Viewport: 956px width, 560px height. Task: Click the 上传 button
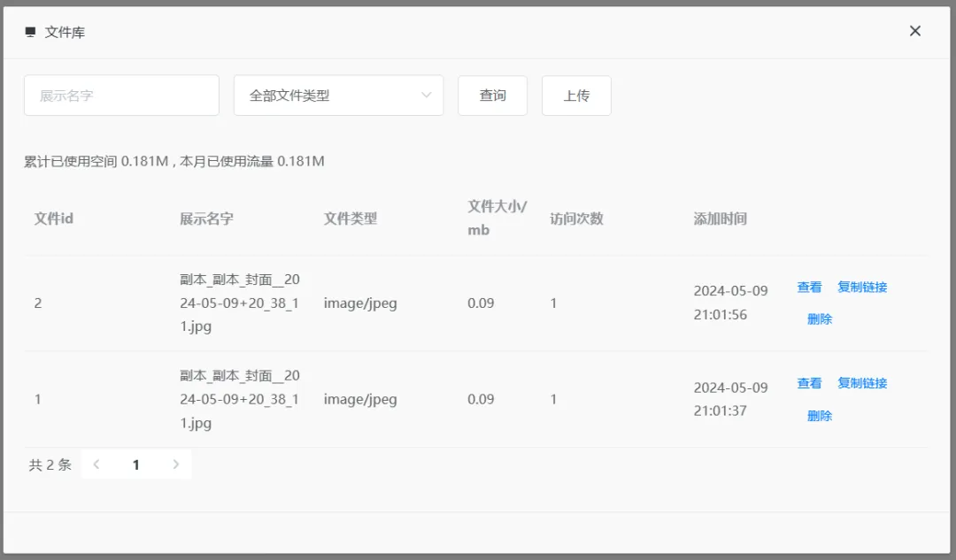click(576, 95)
